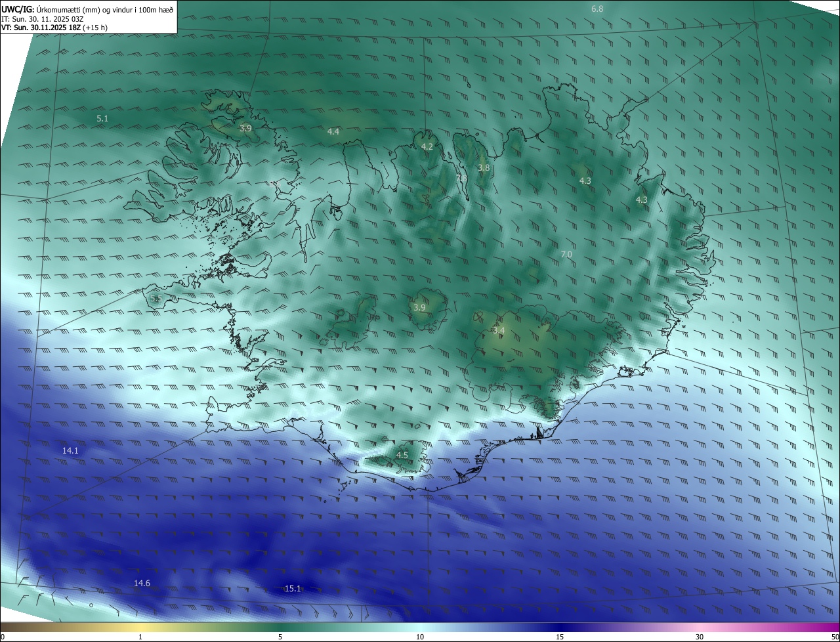The height and width of the screenshot is (642, 840).
Task: Pick the dark blue colour bar segment above 15
Action: (x=560, y=627)
